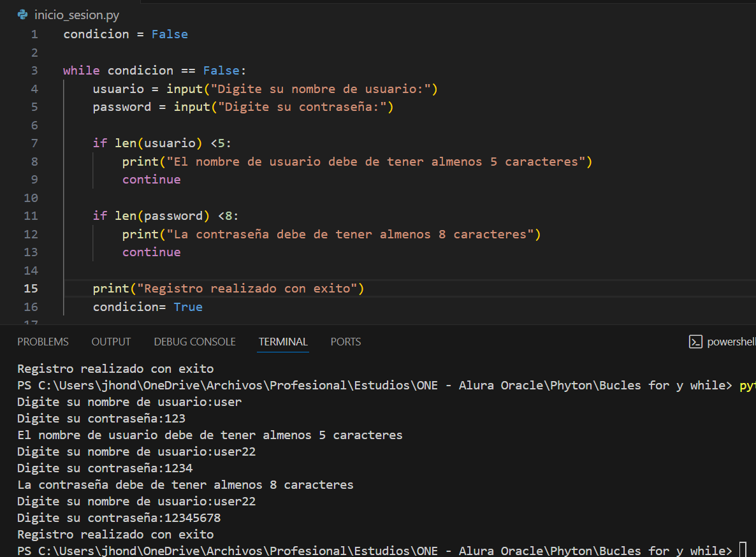Select the TERMINAL panel tab
This screenshot has width=756, height=557.
283,342
